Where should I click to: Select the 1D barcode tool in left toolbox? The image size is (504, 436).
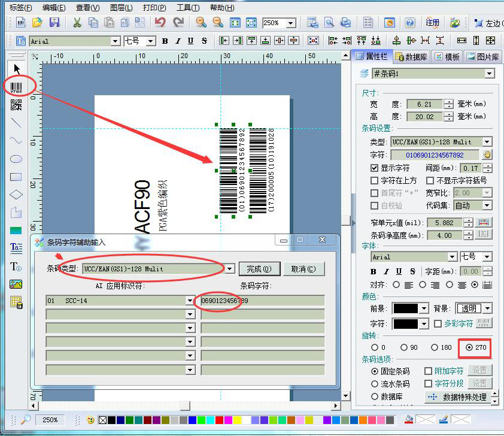point(16,87)
